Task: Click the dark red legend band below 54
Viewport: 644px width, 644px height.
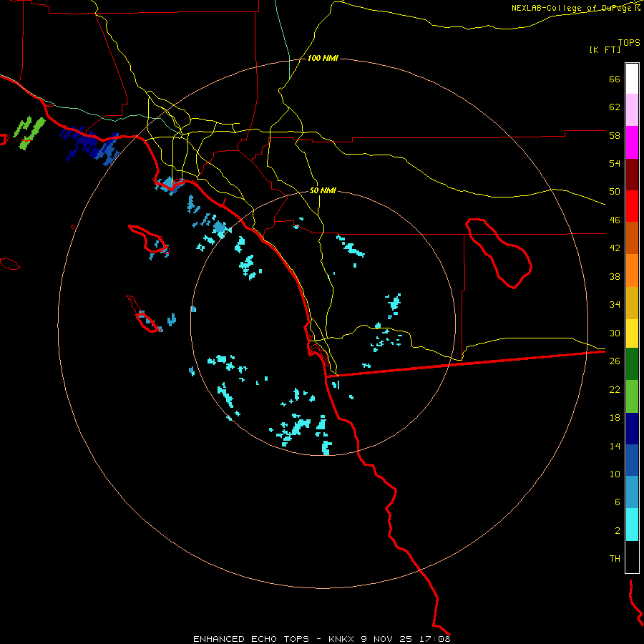Action: [632, 175]
